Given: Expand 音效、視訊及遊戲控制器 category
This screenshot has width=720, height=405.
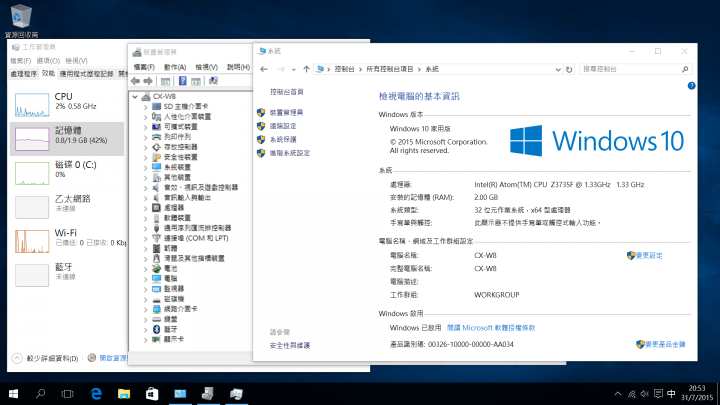Looking at the screenshot, I should click(x=145, y=187).
